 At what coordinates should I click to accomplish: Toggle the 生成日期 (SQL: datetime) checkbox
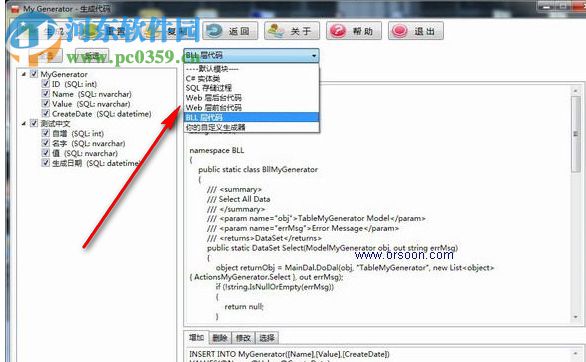pyautogui.click(x=46, y=163)
